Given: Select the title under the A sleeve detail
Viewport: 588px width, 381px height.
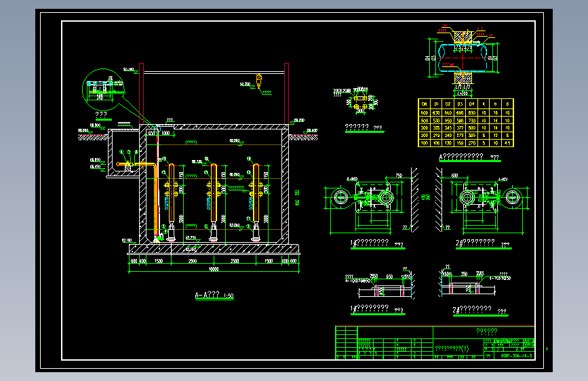Looking at the screenshot, I should [469, 157].
